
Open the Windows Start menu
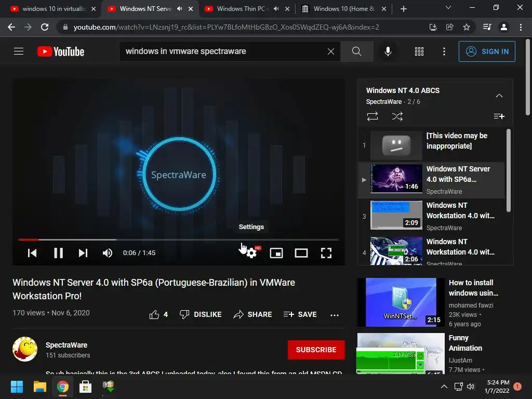tap(17, 387)
